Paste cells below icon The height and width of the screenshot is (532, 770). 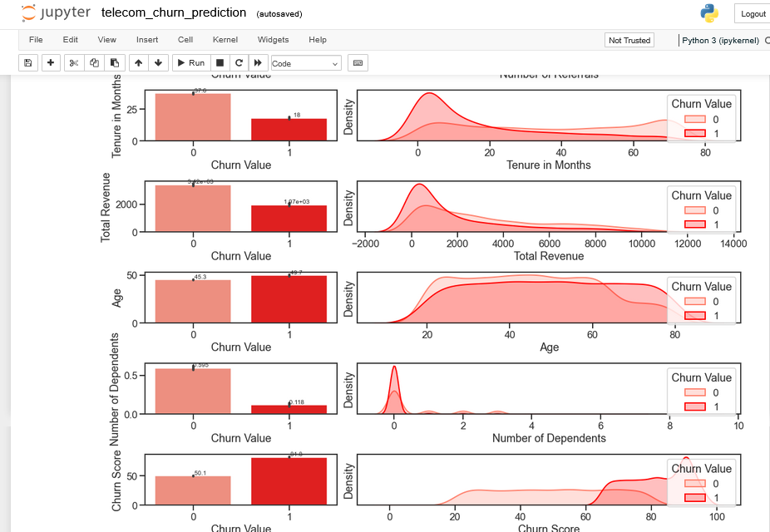tap(115, 63)
